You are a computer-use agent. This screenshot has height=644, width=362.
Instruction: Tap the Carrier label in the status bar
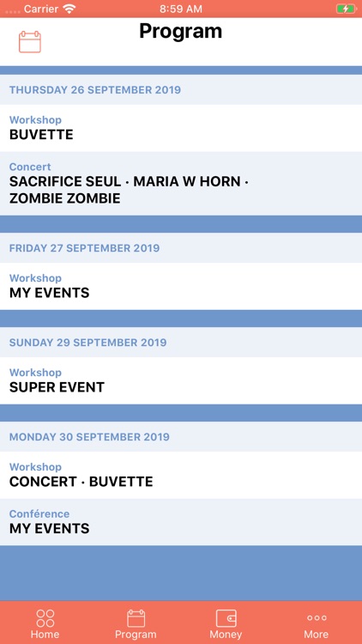point(41,9)
